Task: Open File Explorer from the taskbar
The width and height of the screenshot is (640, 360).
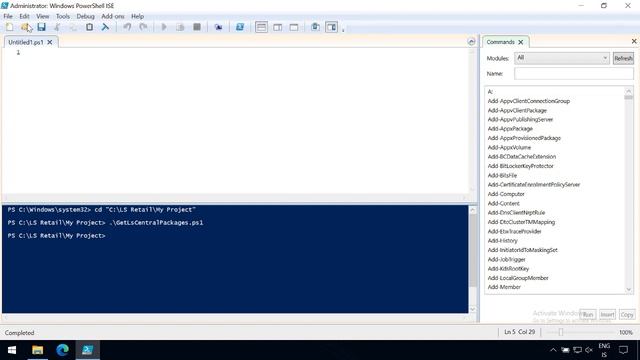Action: [38, 350]
